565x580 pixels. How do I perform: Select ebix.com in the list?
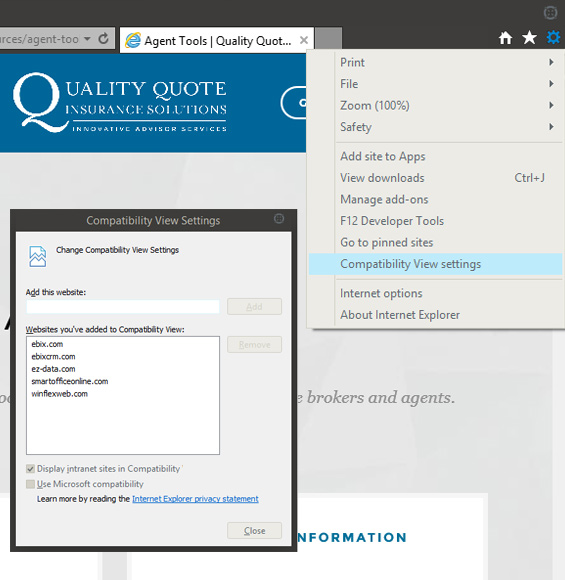click(47, 344)
